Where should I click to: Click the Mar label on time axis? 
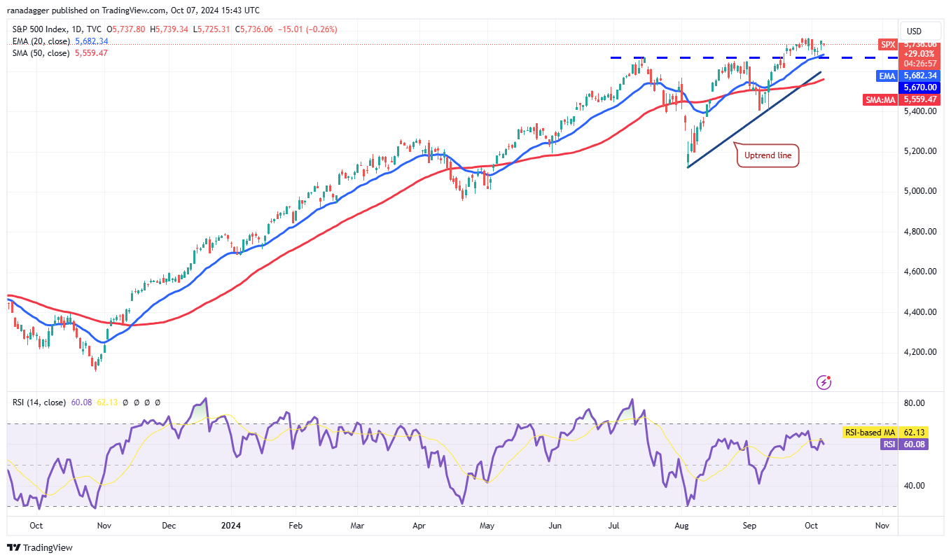[x=356, y=525]
